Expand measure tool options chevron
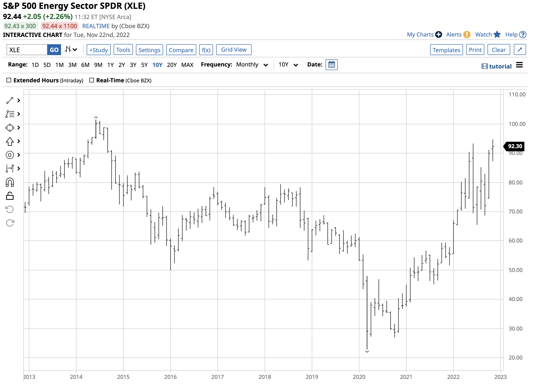 tap(19, 169)
